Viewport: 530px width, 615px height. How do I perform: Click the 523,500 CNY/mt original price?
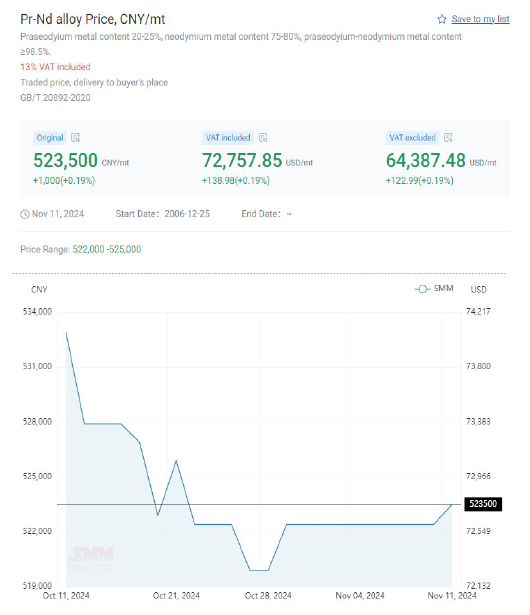tap(81, 160)
